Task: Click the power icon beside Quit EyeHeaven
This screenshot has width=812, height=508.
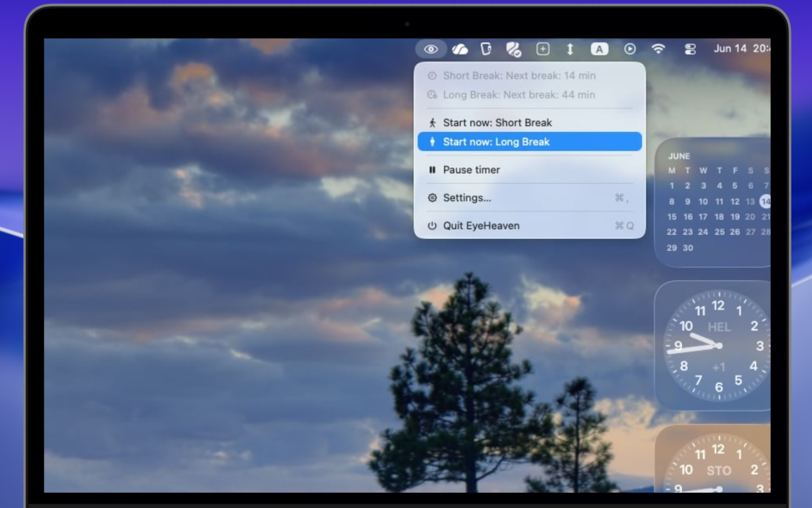Action: [x=432, y=226]
